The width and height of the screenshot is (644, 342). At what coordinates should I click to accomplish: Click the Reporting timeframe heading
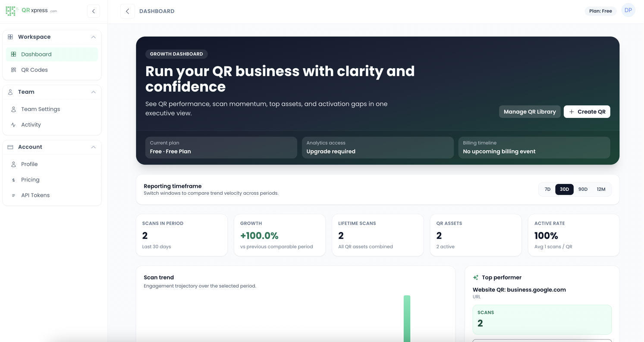(x=173, y=186)
